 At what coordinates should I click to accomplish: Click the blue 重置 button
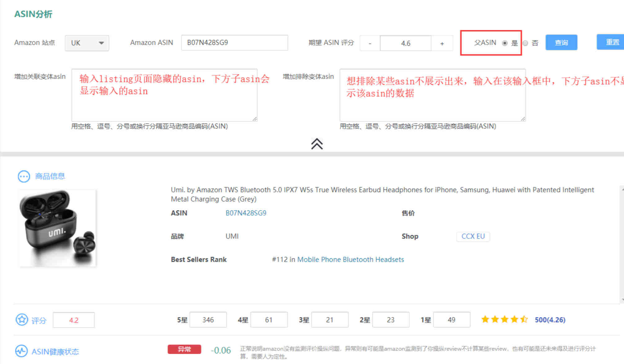pos(610,42)
